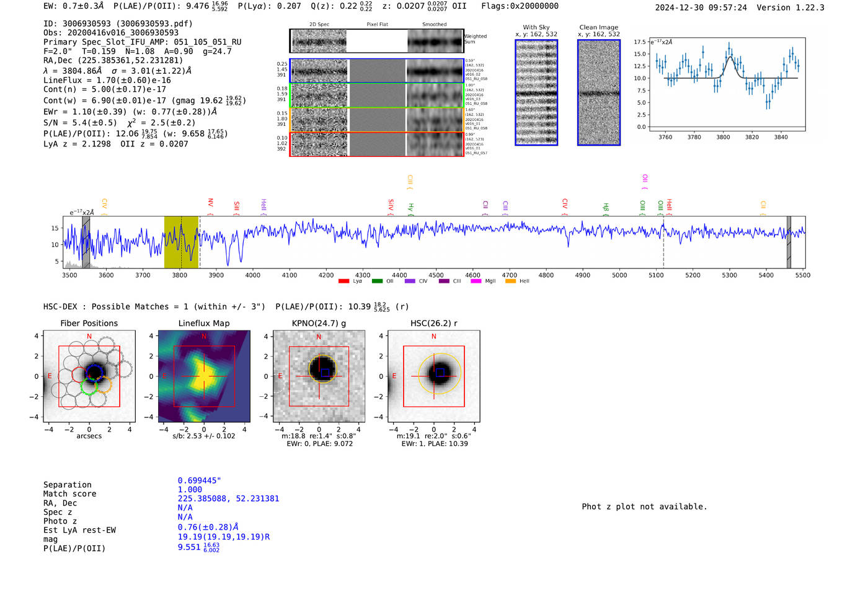Click the blue square in KPNO g image

(x=325, y=373)
